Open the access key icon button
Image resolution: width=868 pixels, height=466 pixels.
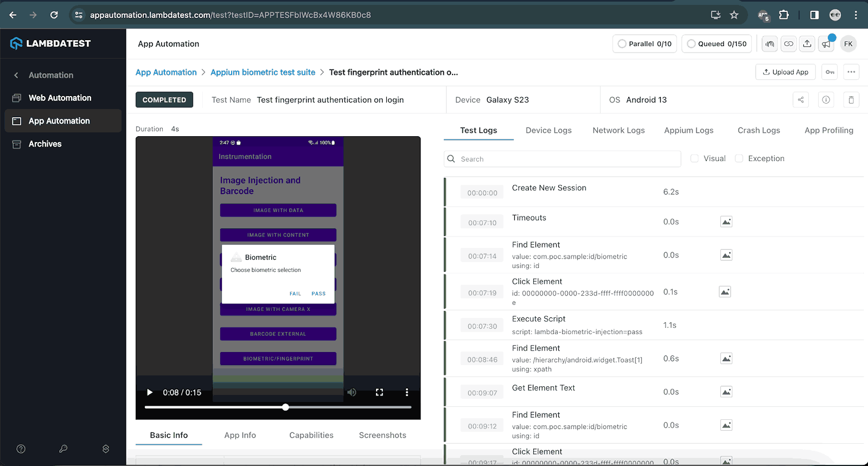pos(830,72)
